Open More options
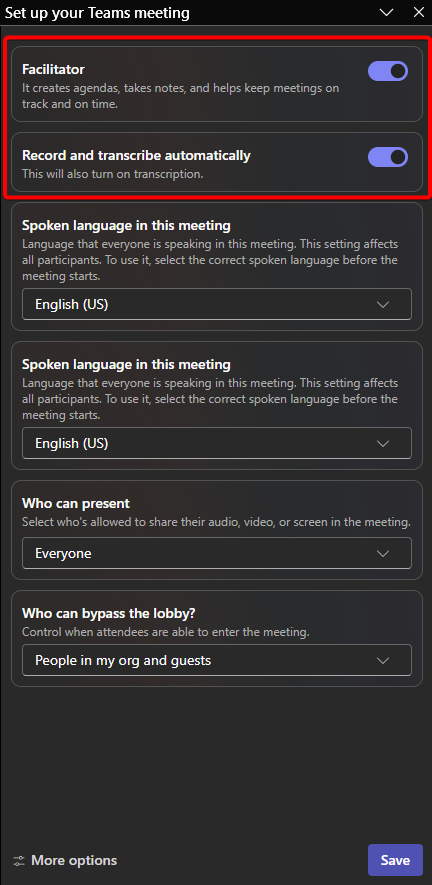 pos(65,860)
